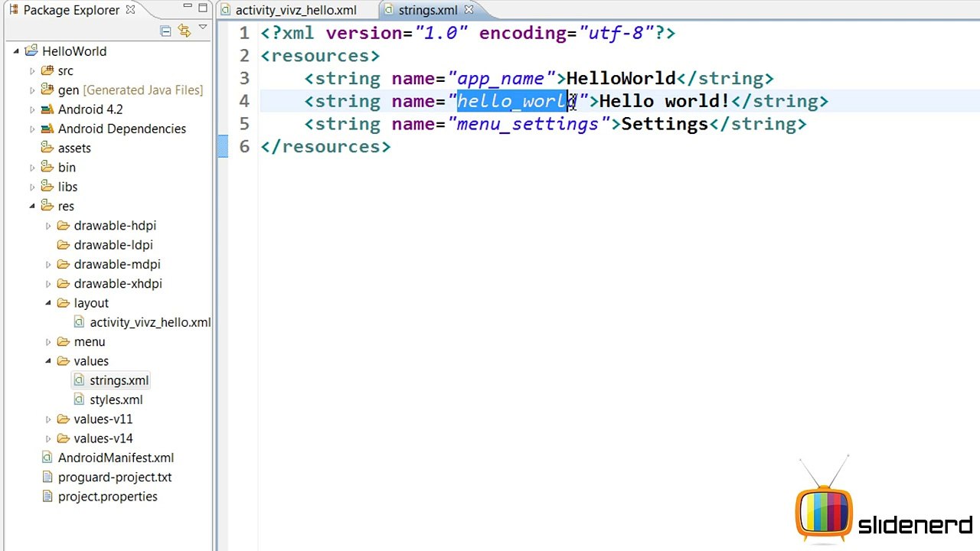Click activity_vivz_hello.xml file icon in tree
980x551 pixels.
(79, 322)
